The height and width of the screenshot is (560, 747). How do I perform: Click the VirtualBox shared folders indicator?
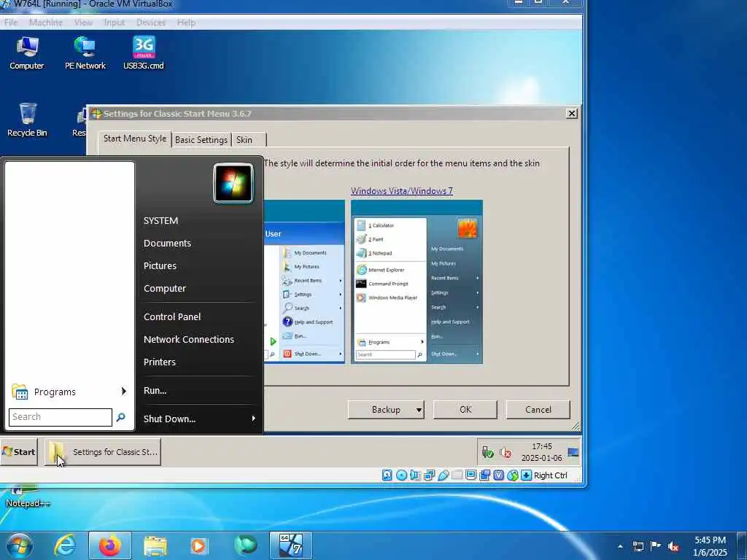(x=457, y=475)
